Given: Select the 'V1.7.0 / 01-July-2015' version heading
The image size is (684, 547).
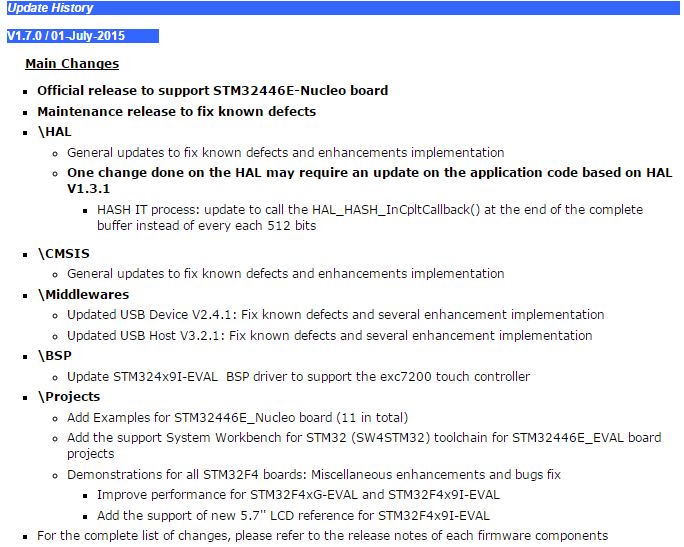Looking at the screenshot, I should coord(83,36).
